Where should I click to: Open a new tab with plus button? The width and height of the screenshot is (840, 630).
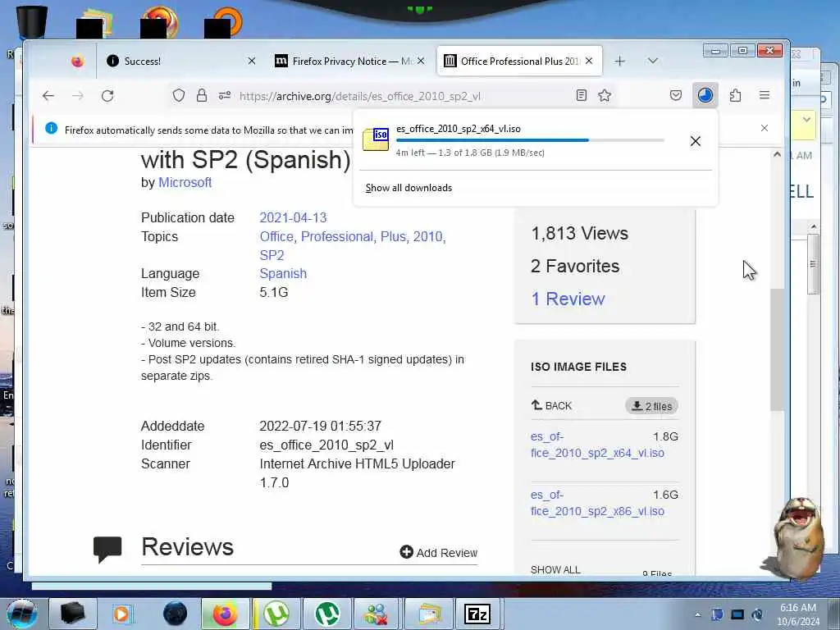(x=620, y=61)
